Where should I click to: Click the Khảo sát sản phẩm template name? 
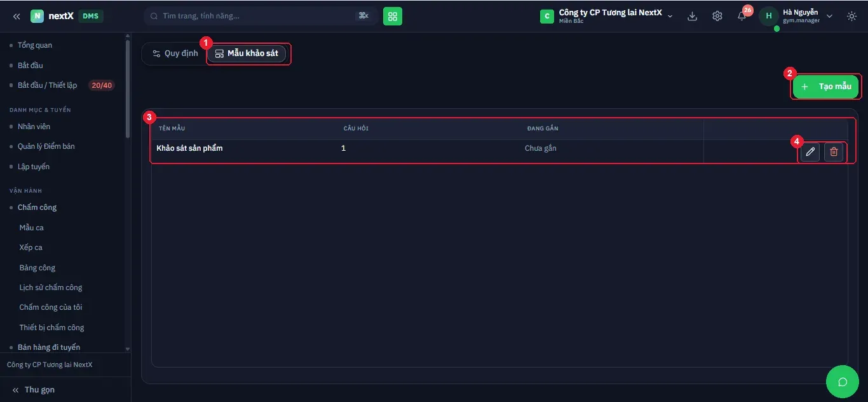click(x=189, y=148)
